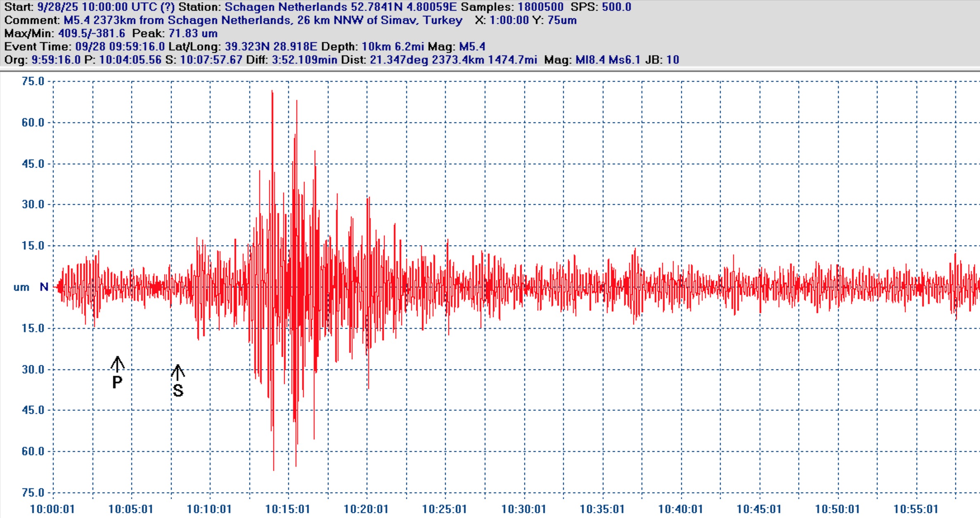This screenshot has height=518, width=980.
Task: Click the top 75.0 Y-axis label
Action: click(33, 81)
